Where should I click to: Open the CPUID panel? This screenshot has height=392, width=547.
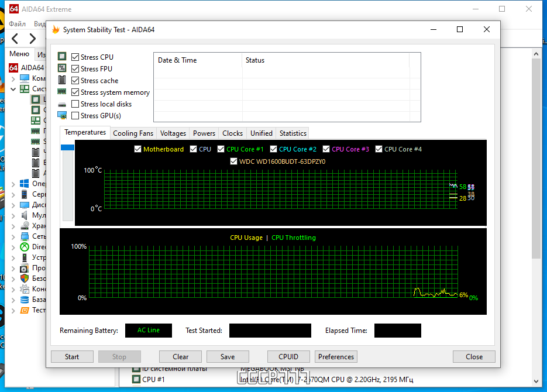tap(288, 357)
